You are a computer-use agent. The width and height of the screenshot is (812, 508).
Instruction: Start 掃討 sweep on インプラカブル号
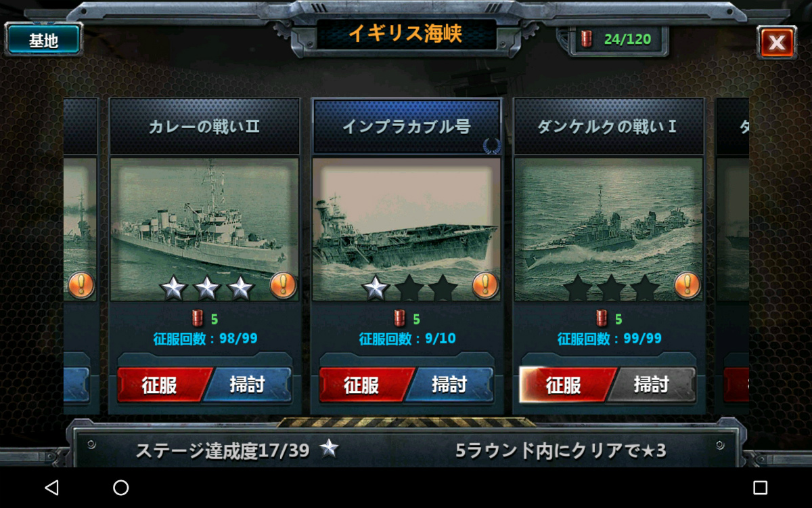pos(451,385)
